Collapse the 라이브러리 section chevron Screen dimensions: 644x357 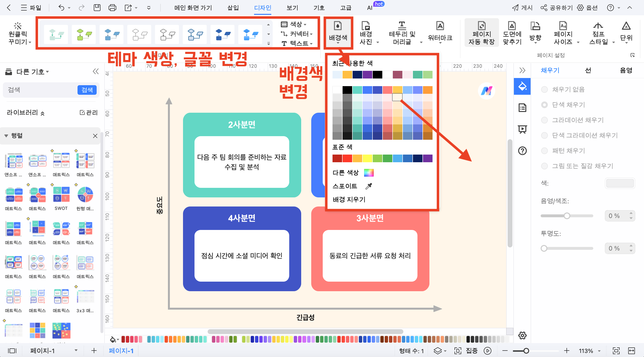point(43,113)
